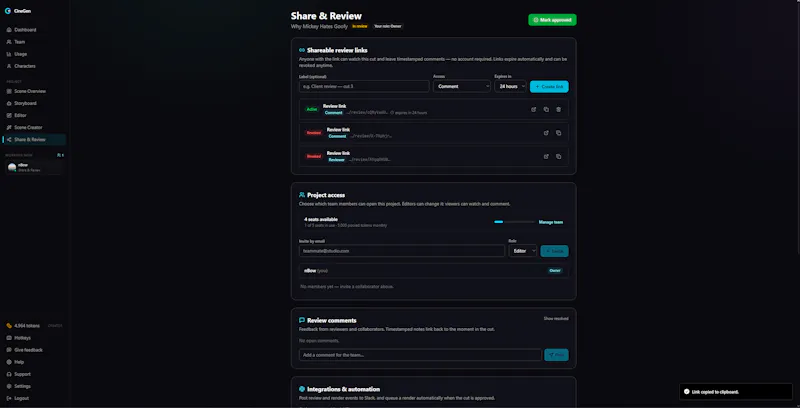This screenshot has height=408, width=800.
Task: Click the Reviewer access badge
Action: [336, 160]
